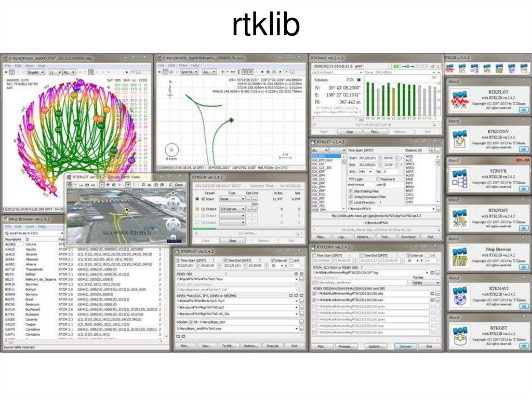Image resolution: width=532 pixels, height=398 pixels.
Task: Launch RTKPOST from the RTKLIB launcher bar
Action: tap(487, 68)
